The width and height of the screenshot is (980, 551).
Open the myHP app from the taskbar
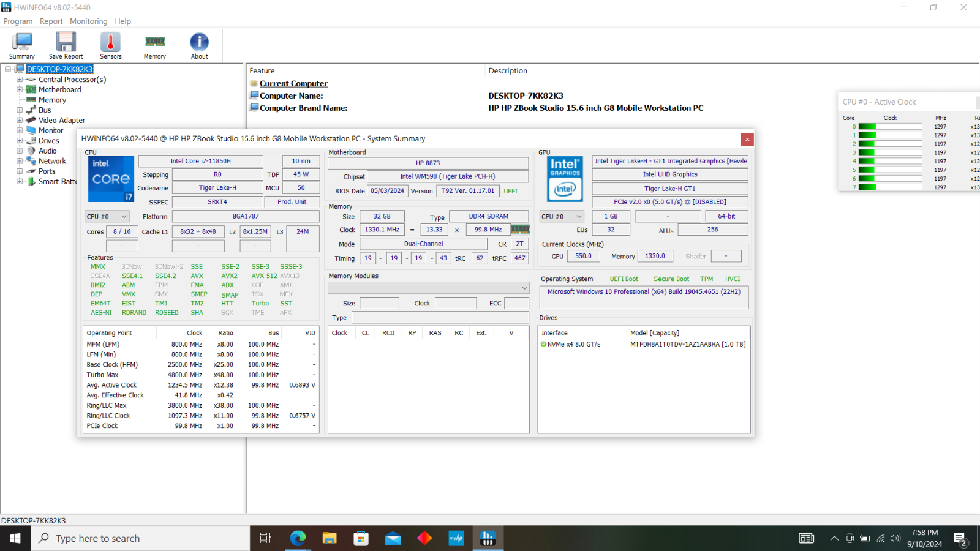(x=456, y=538)
